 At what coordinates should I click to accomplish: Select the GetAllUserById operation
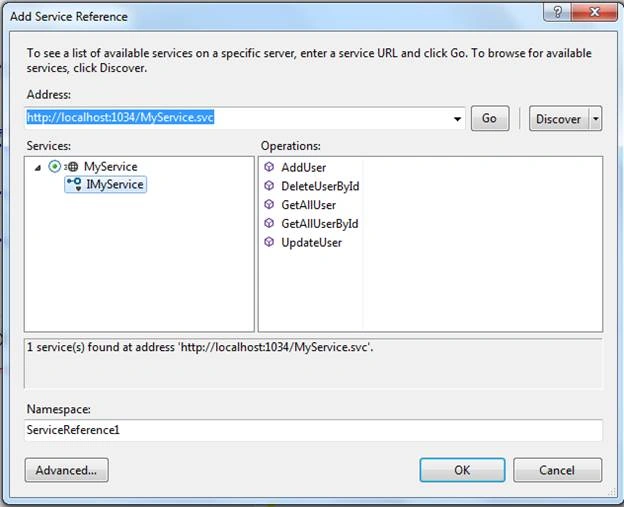tap(320, 224)
